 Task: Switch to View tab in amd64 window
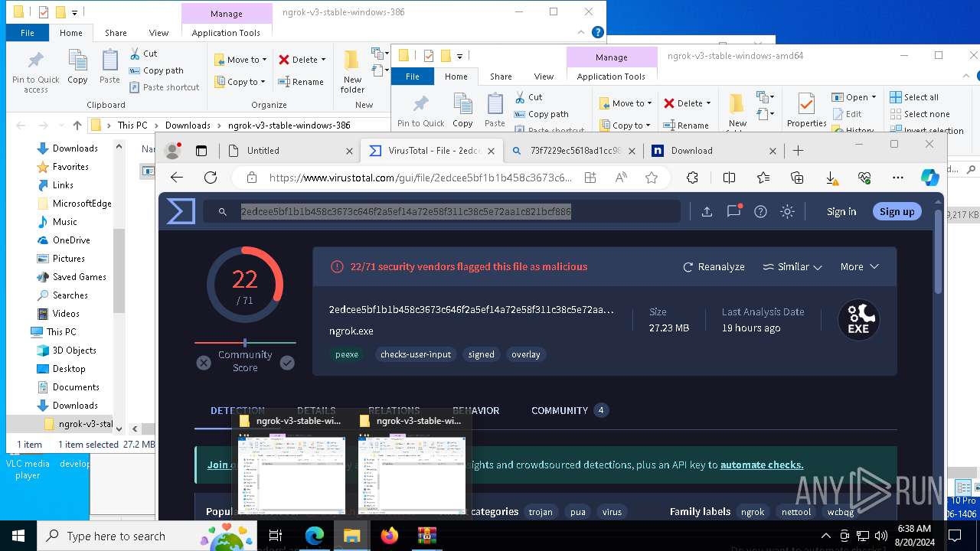[x=544, y=77]
